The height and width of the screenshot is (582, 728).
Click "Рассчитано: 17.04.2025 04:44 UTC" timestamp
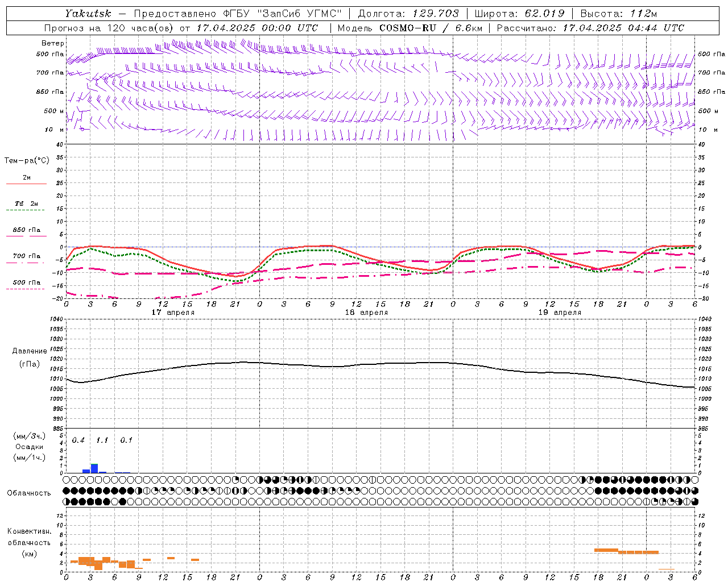click(590, 28)
